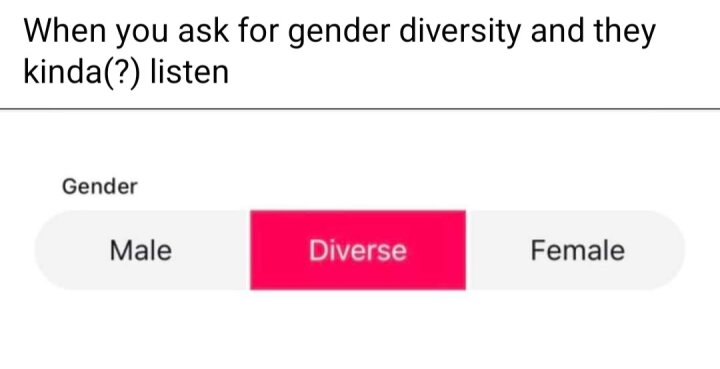Tap the white Diverse text
720x369 pixels.
[358, 251]
